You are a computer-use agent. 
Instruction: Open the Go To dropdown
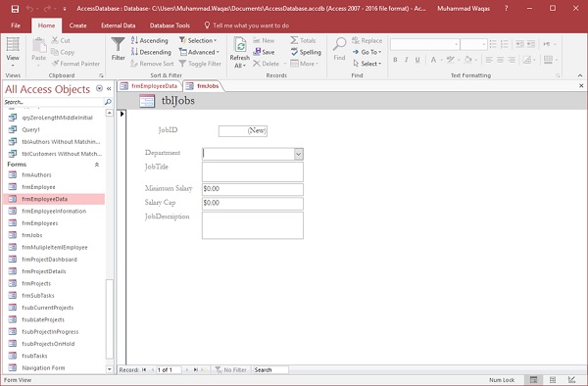point(367,52)
